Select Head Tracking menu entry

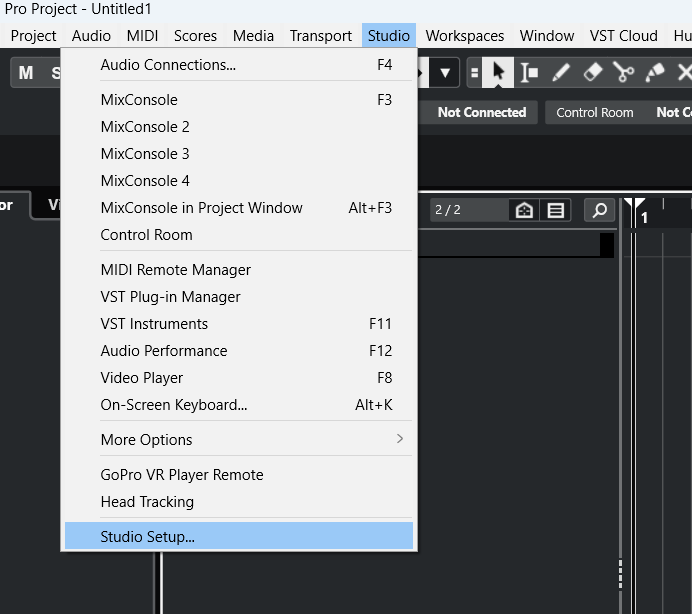pyautogui.click(x=239, y=502)
